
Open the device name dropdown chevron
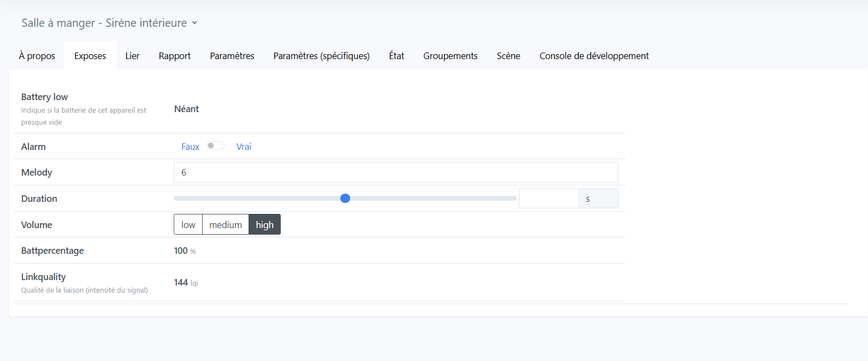click(194, 23)
